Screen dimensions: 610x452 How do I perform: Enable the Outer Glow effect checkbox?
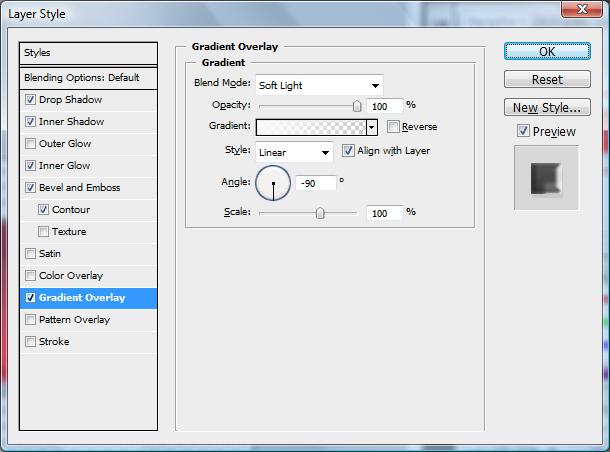pyautogui.click(x=31, y=144)
